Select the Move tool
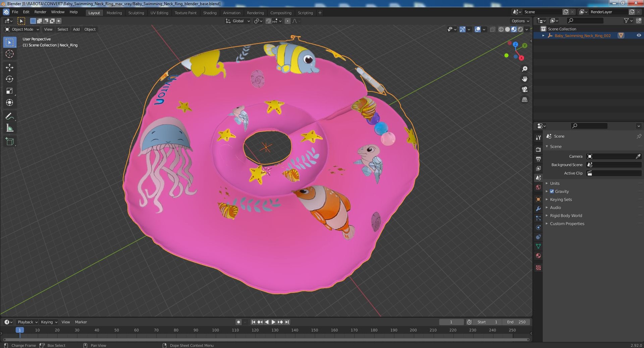The image size is (644, 348). [10, 67]
